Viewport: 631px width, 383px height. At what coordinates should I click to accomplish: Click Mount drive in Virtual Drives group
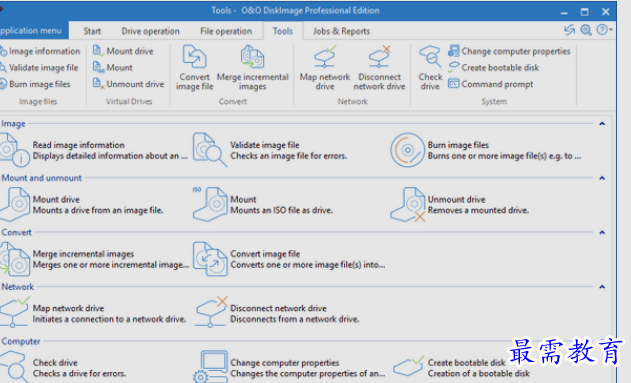click(x=123, y=51)
